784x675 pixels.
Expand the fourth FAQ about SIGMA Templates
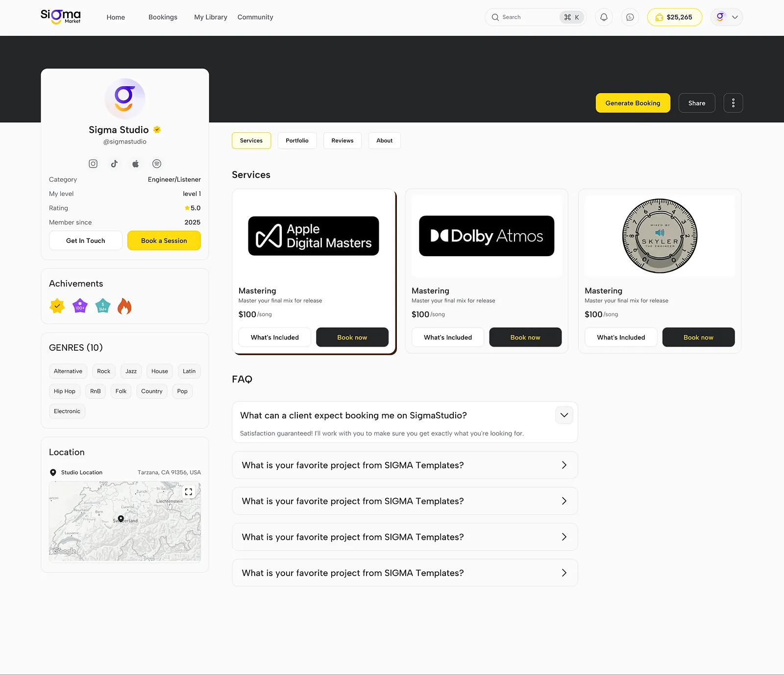(x=405, y=537)
